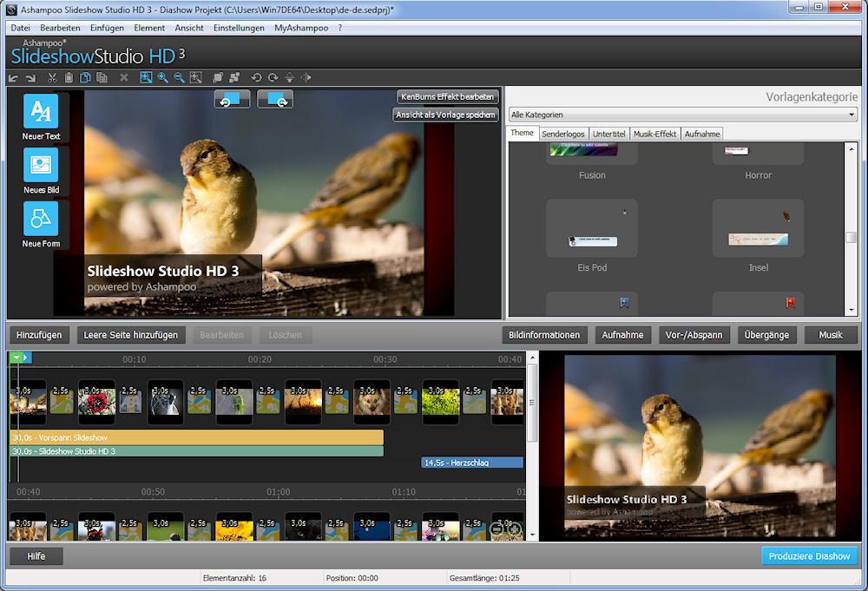
Task: Click the scissors cut icon
Action: (53, 78)
